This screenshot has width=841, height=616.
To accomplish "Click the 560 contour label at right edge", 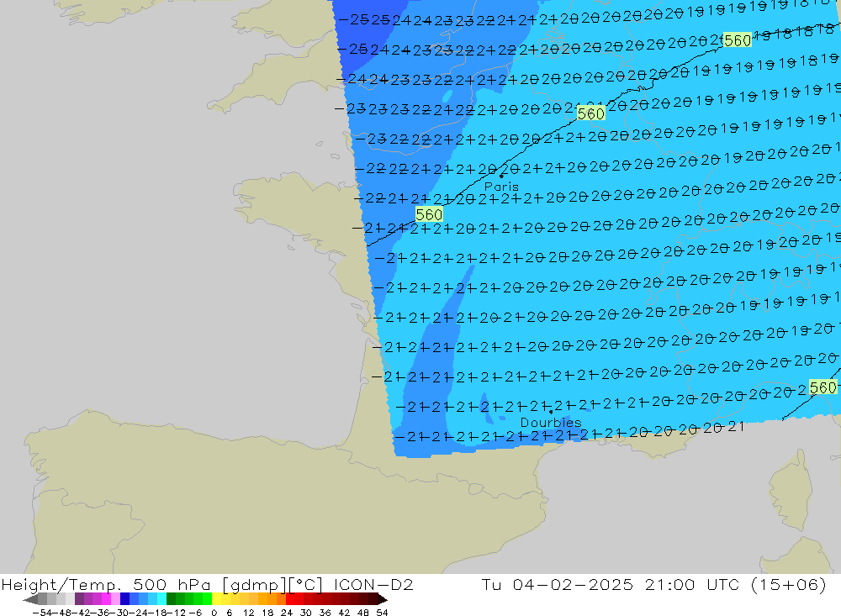I will click(822, 387).
